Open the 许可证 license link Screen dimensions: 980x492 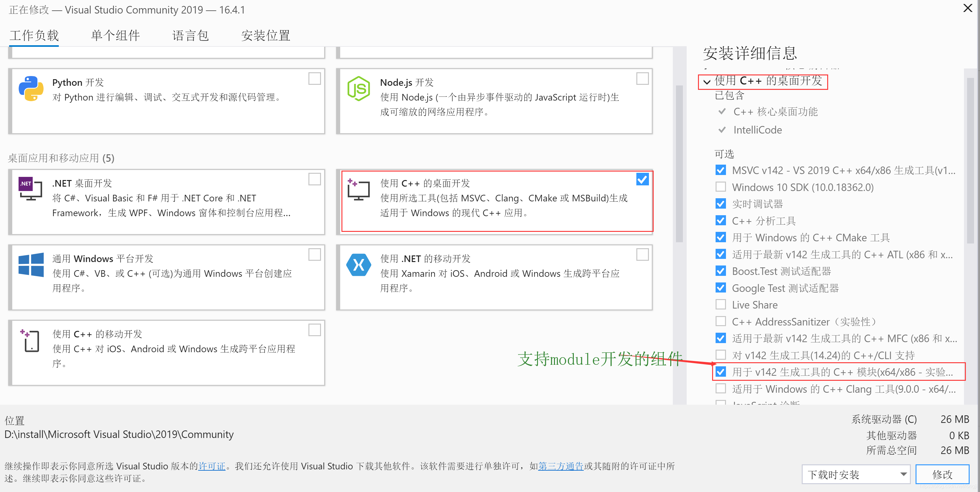212,466
